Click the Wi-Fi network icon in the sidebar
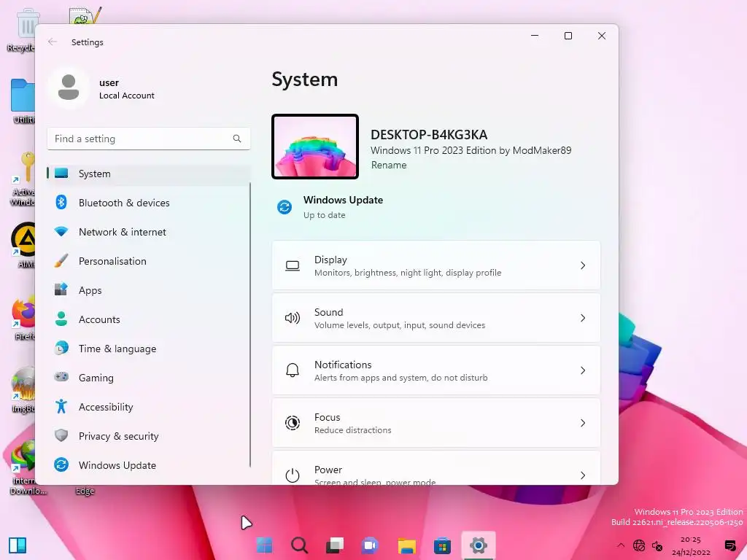 click(61, 232)
